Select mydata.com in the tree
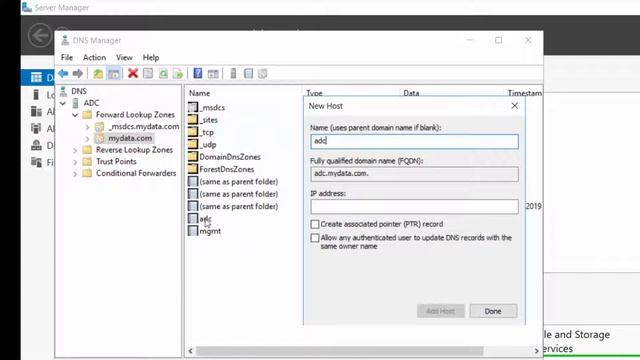The width and height of the screenshot is (640, 360). [130, 138]
